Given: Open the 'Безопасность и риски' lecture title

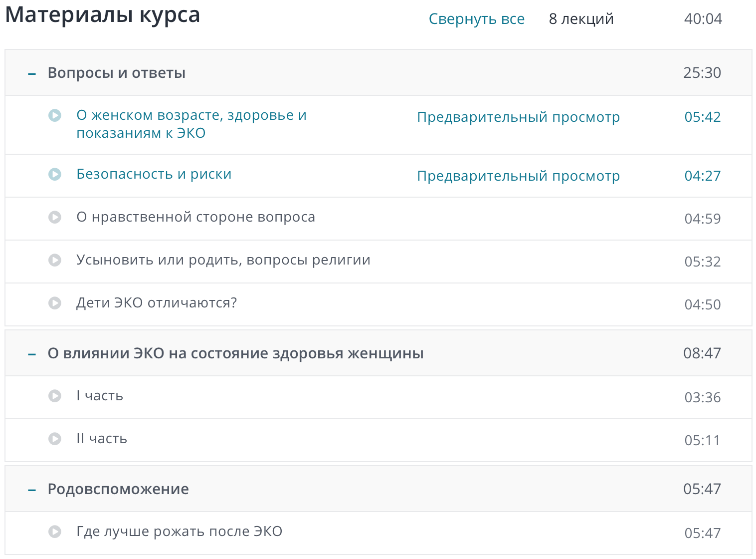Looking at the screenshot, I should click(154, 174).
